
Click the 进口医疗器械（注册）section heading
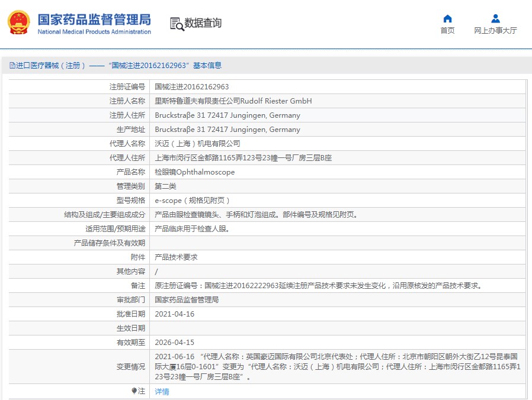point(51,66)
